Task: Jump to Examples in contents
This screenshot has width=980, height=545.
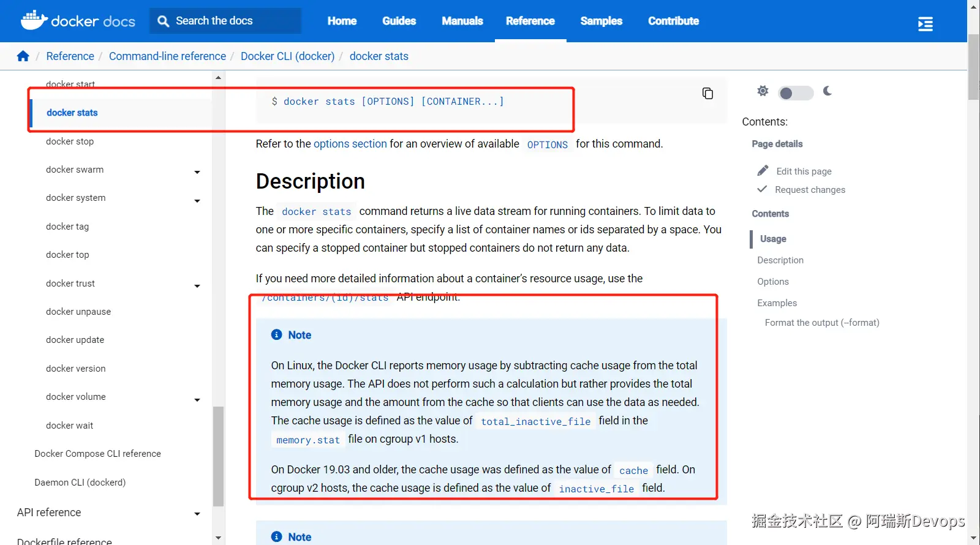Action: [777, 303]
